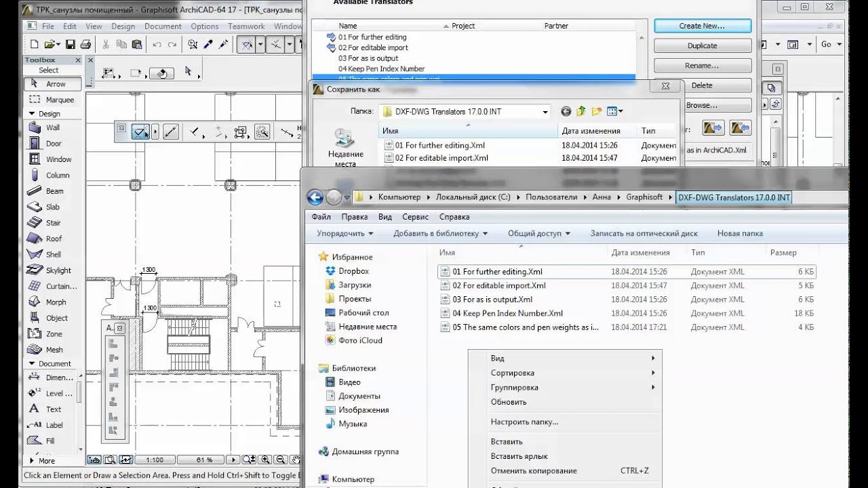Image resolution: width=868 pixels, height=488 pixels.
Task: Click the Delete translator button
Action: point(703,85)
